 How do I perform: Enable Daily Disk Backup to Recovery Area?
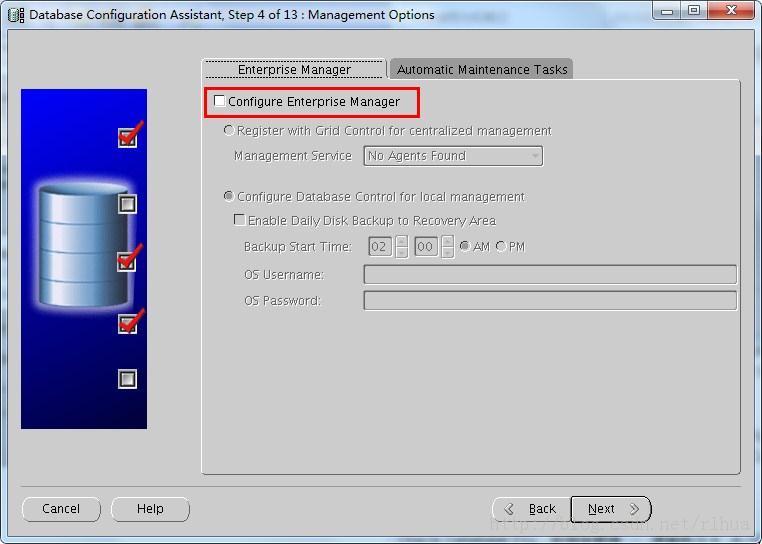(x=239, y=220)
